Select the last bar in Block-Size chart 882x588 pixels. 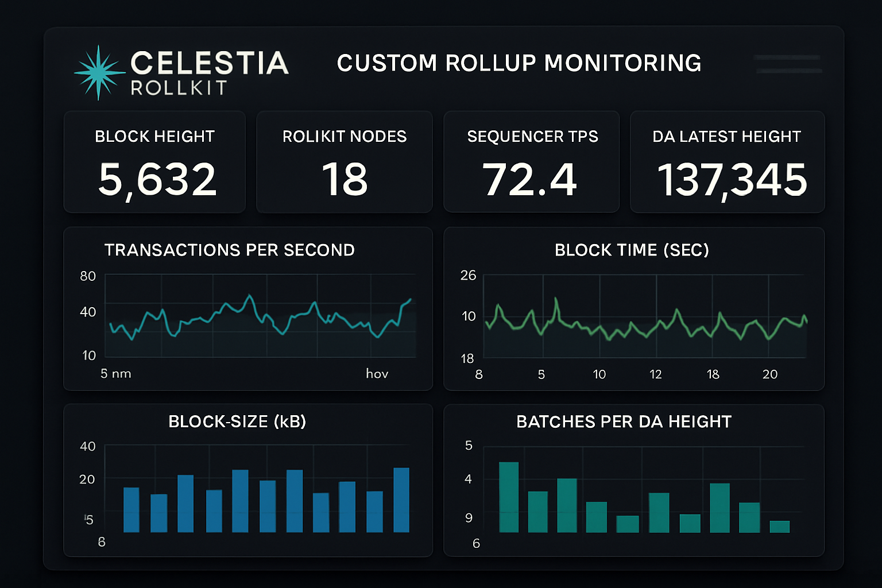click(401, 500)
